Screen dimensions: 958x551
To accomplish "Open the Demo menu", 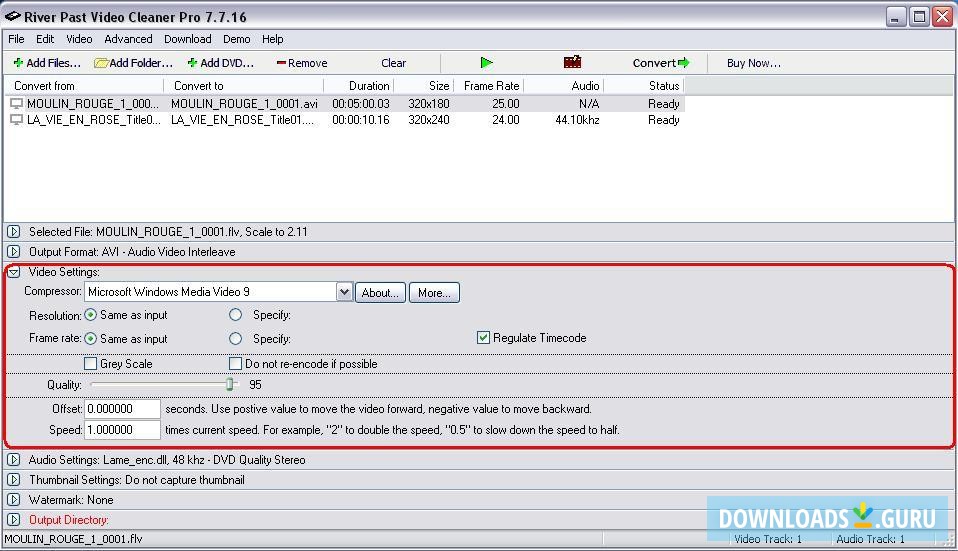I will tap(236, 39).
